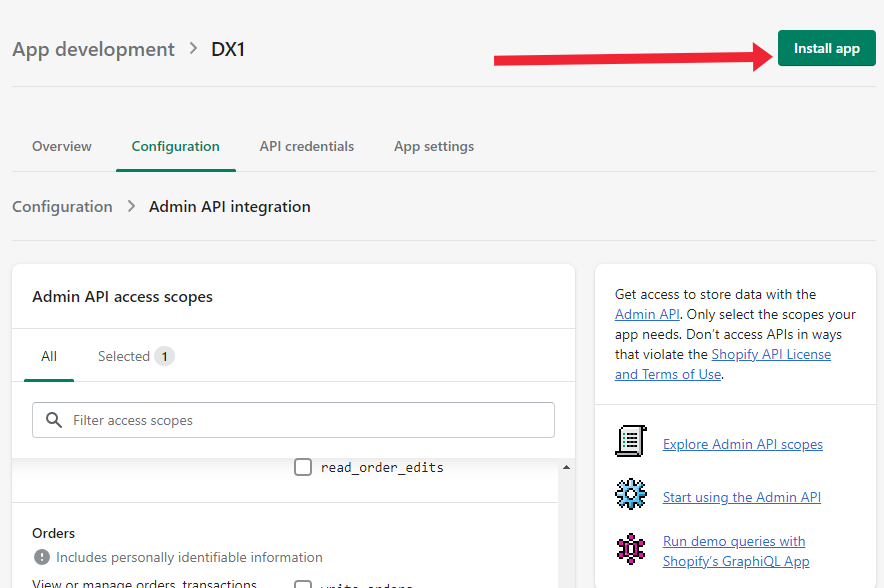Check the read_order_edits checkbox
The width and height of the screenshot is (884, 588).
(303, 467)
